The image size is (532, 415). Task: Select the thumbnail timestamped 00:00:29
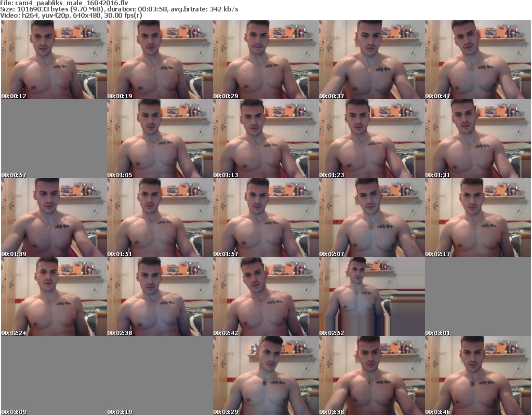click(266, 60)
